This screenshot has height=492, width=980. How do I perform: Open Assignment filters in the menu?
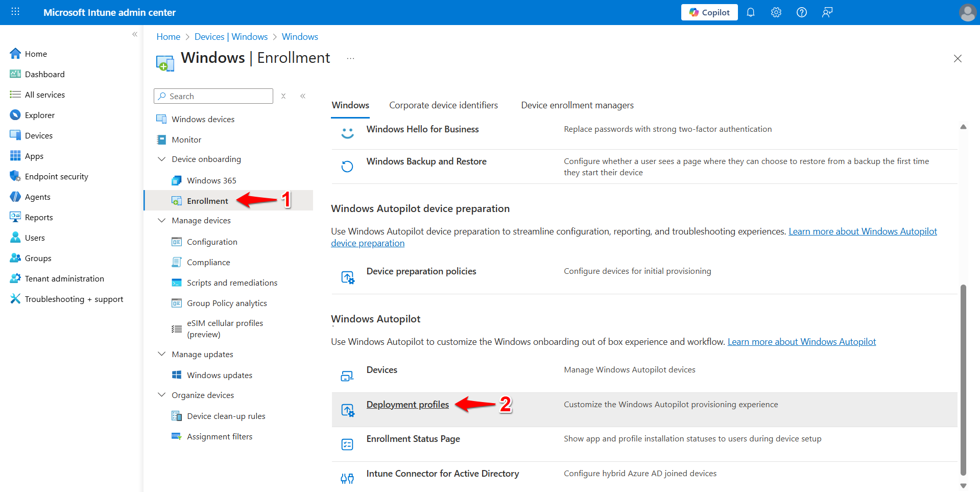pyautogui.click(x=220, y=436)
